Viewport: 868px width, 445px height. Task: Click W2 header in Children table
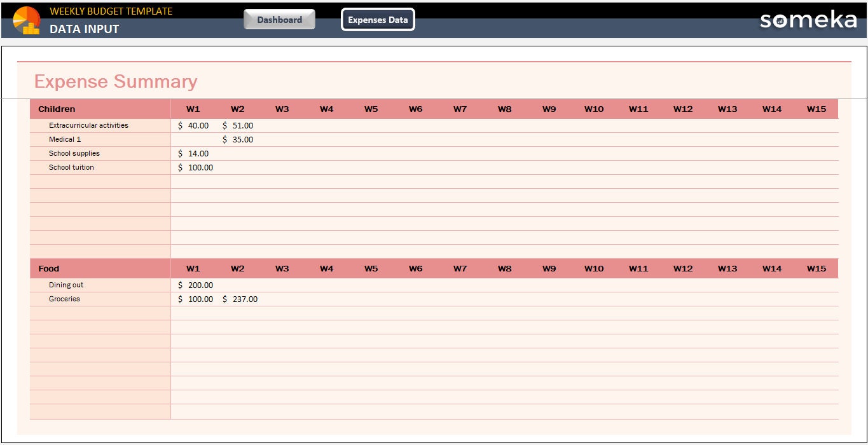tap(238, 109)
